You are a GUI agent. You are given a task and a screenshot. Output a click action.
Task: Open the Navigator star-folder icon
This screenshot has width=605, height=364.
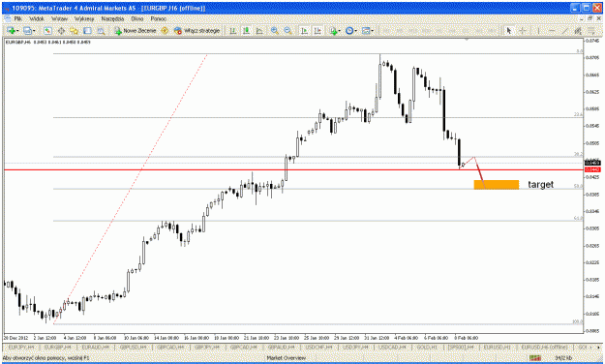(x=75, y=30)
